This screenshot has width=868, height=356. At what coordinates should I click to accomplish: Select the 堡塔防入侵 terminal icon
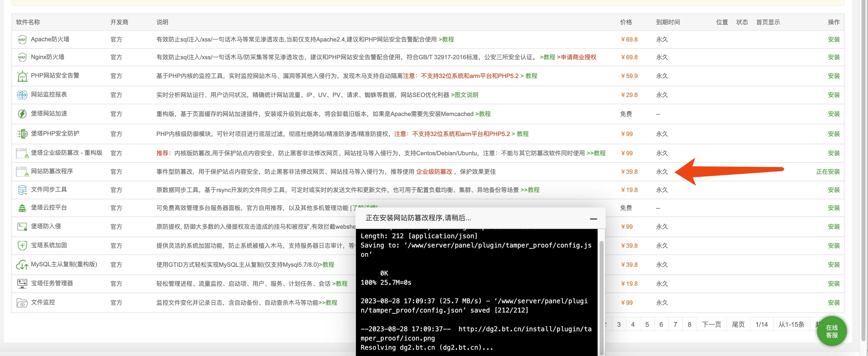tap(22, 226)
